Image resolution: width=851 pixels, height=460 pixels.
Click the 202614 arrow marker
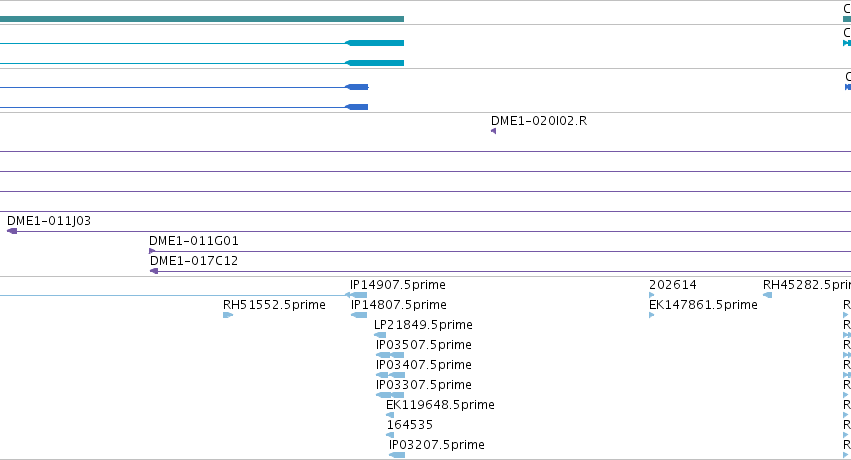[652, 295]
